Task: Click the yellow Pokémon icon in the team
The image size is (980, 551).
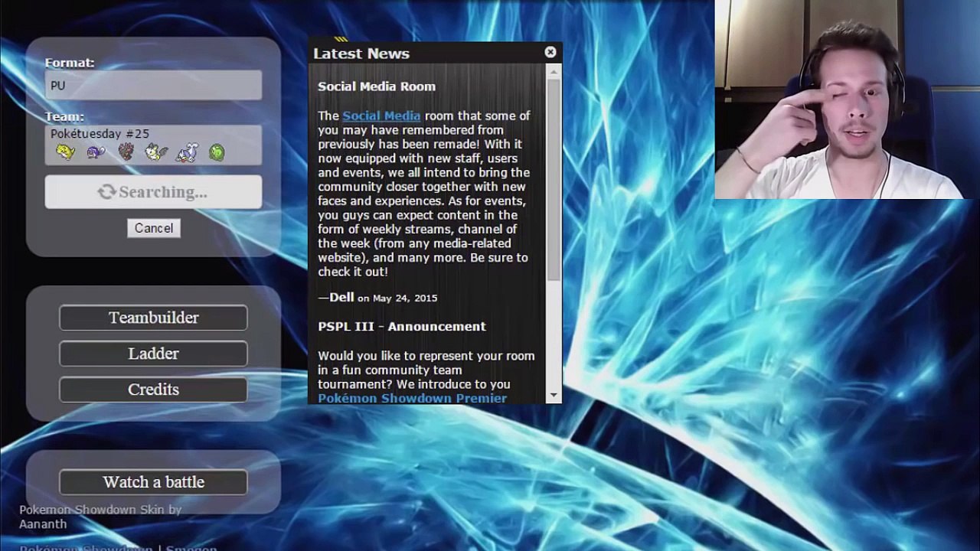Action: point(66,152)
